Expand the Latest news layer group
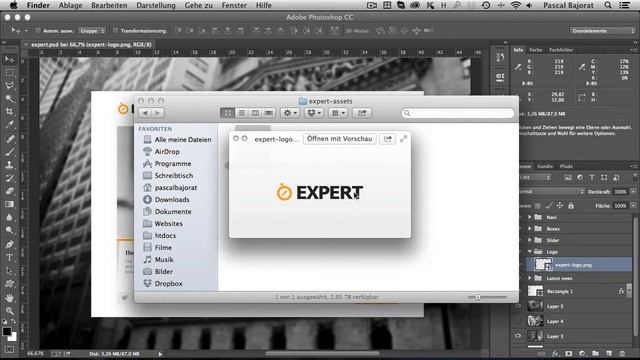Viewport: 640px width, 360px height. point(529,278)
